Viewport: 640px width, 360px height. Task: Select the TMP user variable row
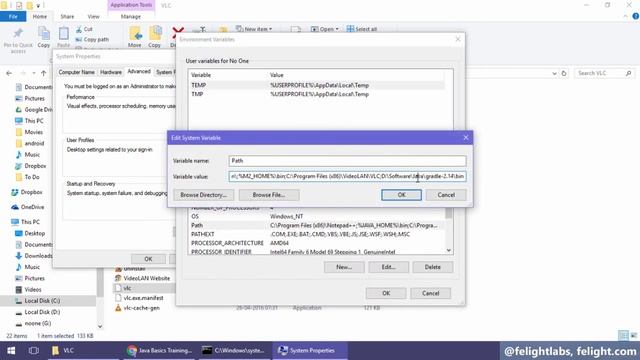point(317,94)
